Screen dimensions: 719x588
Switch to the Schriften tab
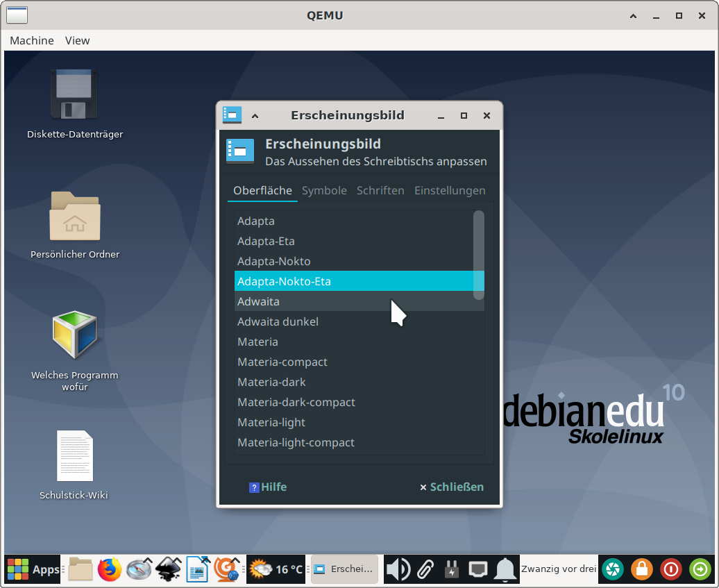tap(380, 191)
